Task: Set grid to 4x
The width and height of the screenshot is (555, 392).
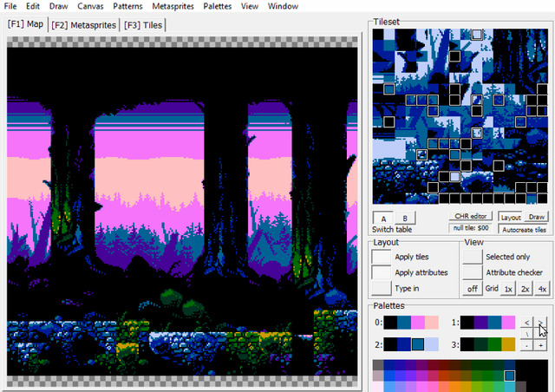Action: tap(542, 289)
